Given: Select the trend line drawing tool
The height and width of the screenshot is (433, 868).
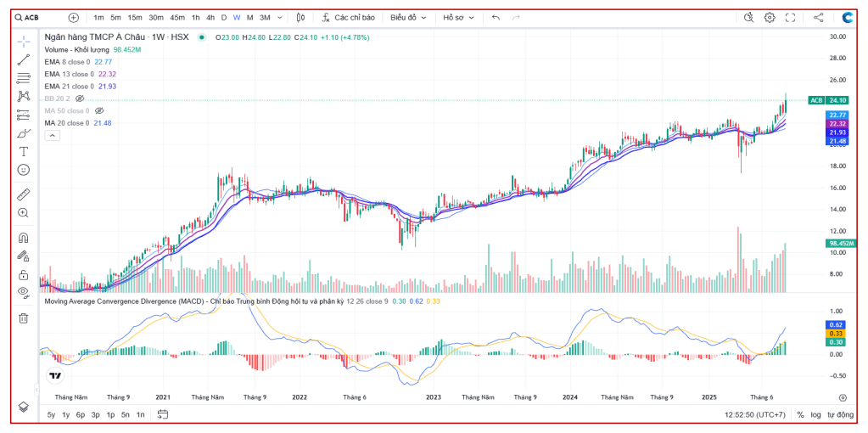Looking at the screenshot, I should tap(23, 59).
